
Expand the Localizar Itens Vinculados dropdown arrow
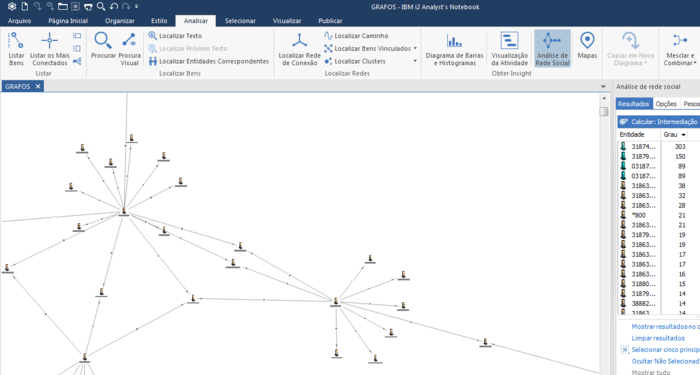(x=415, y=48)
